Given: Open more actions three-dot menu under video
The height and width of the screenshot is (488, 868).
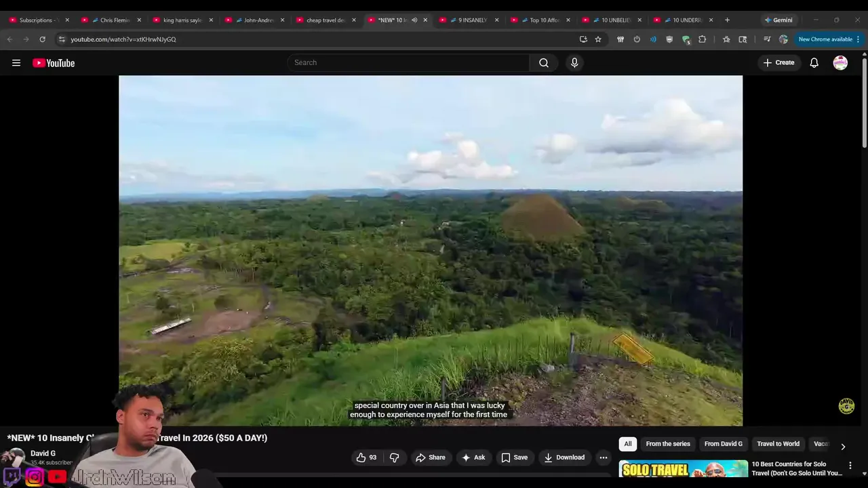Looking at the screenshot, I should tap(603, 457).
